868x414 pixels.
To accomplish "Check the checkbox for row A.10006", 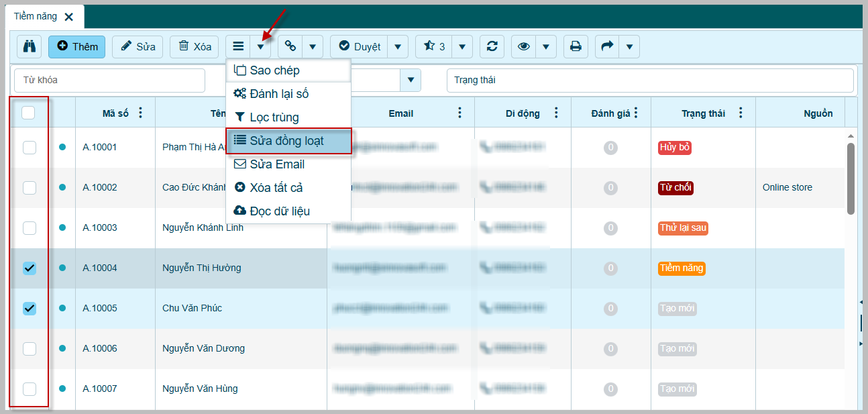I will point(30,348).
